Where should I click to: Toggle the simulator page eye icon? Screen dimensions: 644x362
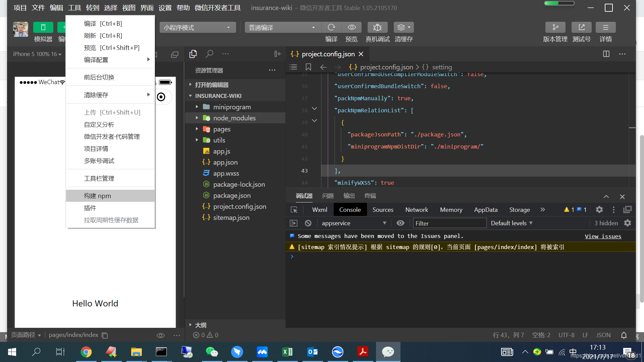[161, 336]
